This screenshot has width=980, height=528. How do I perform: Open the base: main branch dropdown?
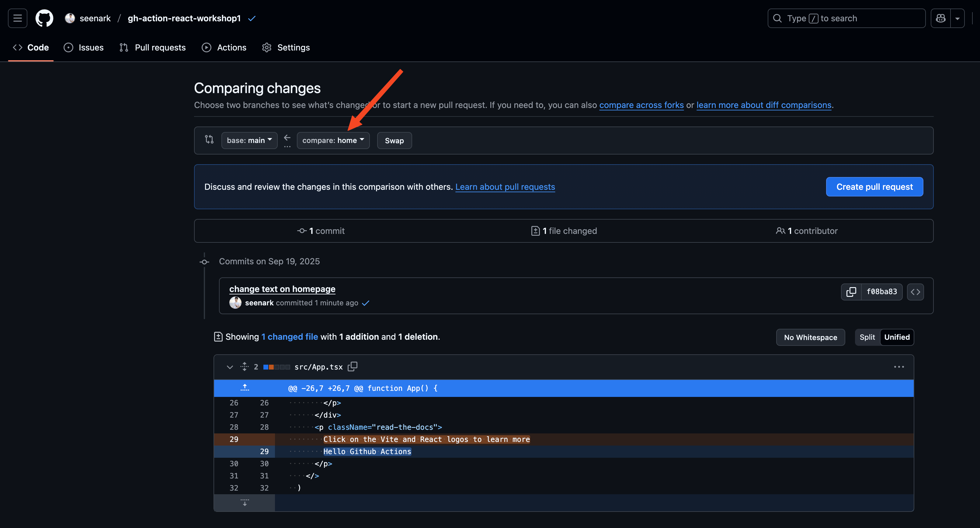pos(249,141)
